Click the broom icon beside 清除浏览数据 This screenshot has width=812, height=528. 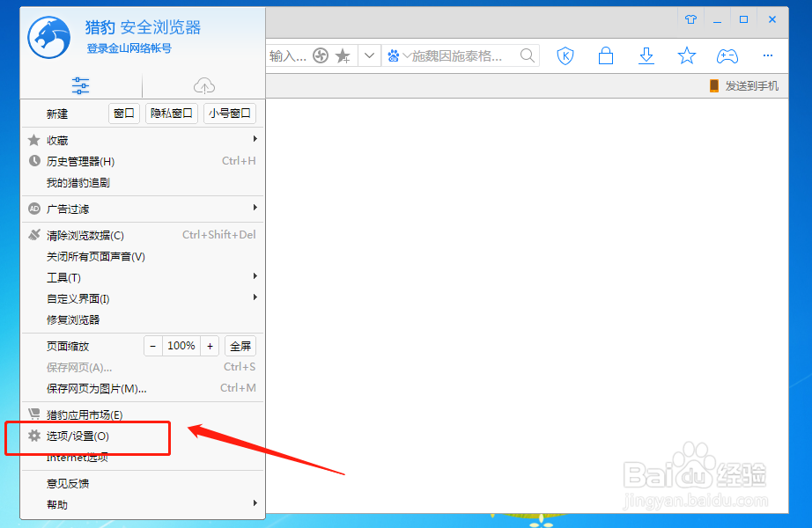pyautogui.click(x=34, y=235)
